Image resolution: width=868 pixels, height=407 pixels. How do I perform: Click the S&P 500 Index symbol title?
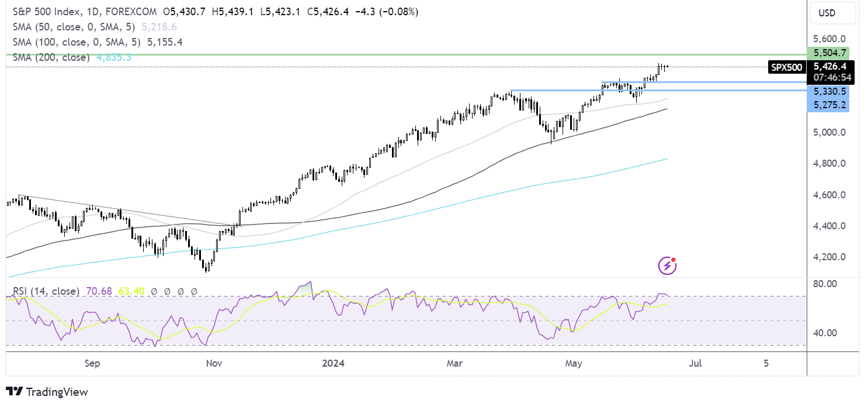coord(84,12)
